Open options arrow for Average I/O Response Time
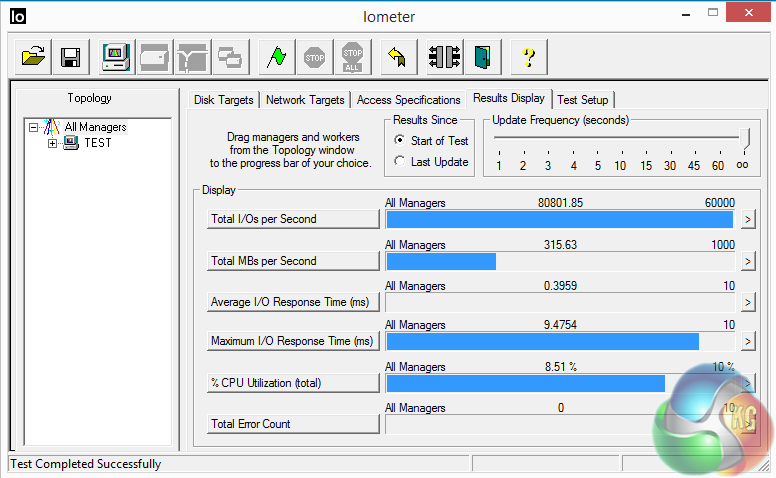This screenshot has width=776, height=478. click(x=748, y=302)
